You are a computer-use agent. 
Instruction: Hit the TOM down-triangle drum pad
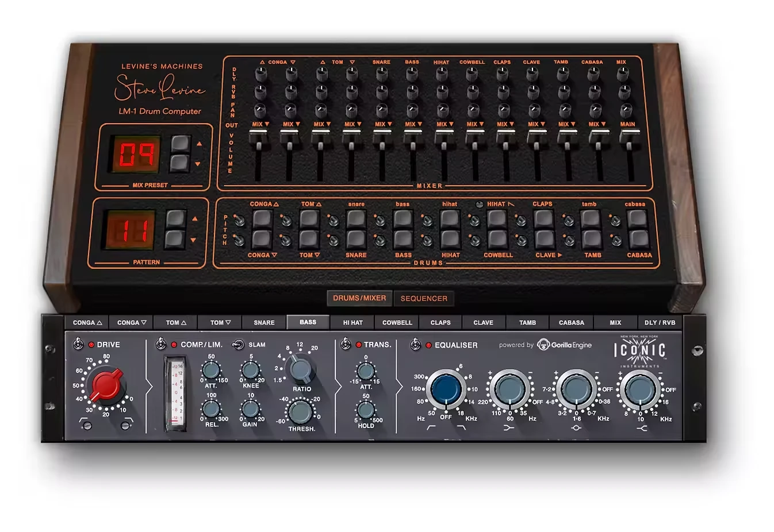[x=309, y=239]
